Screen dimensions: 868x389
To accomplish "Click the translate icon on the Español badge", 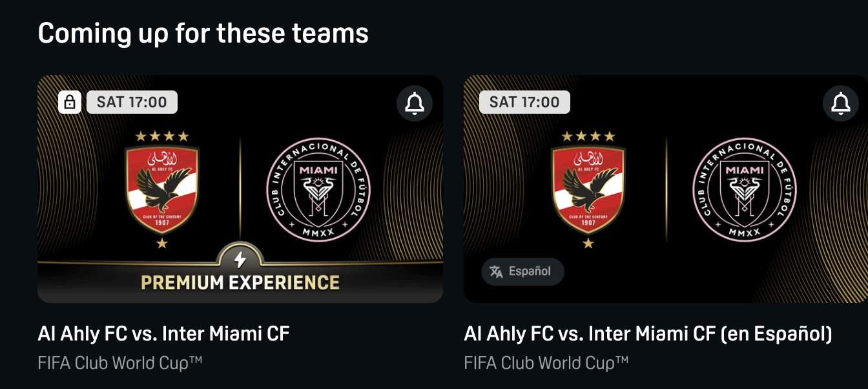I will coord(495,272).
